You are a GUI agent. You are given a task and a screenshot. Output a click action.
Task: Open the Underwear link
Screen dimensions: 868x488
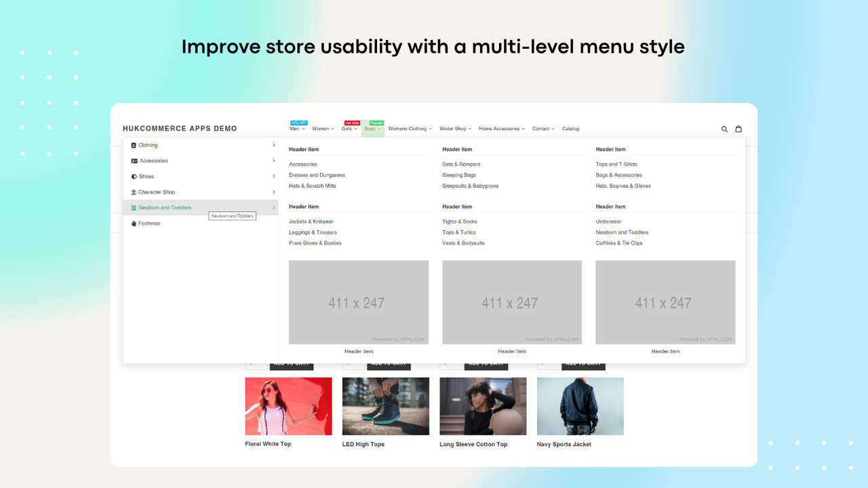click(x=609, y=222)
